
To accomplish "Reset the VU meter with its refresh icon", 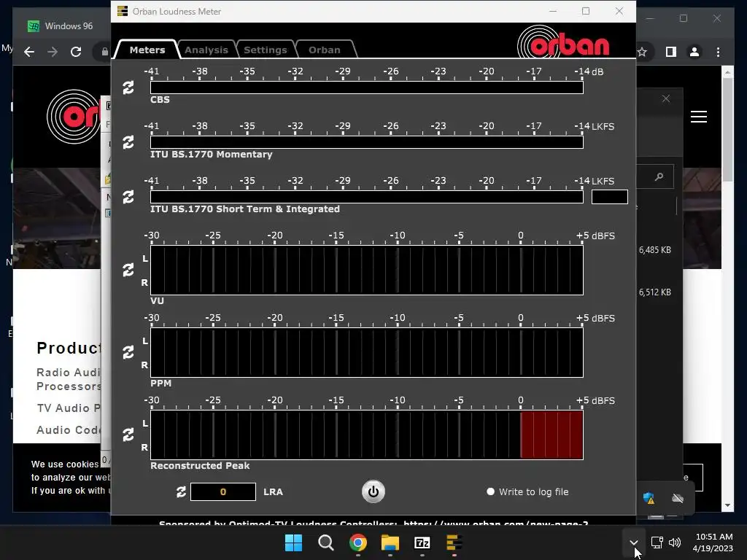I will coord(128,270).
